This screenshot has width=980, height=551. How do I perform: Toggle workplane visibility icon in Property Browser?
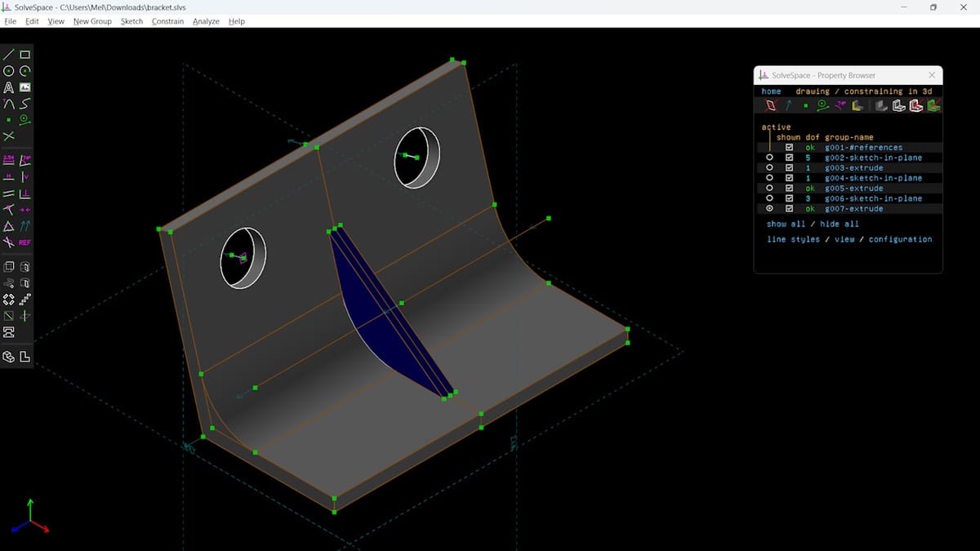click(x=770, y=105)
